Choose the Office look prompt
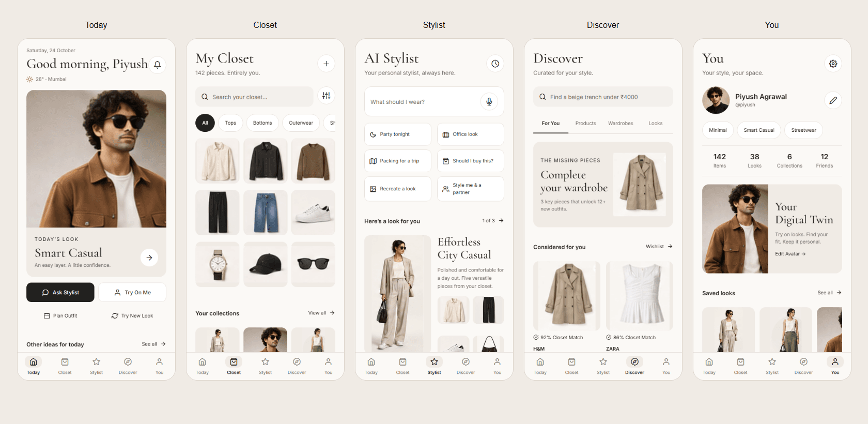The image size is (868, 424). pos(471,134)
